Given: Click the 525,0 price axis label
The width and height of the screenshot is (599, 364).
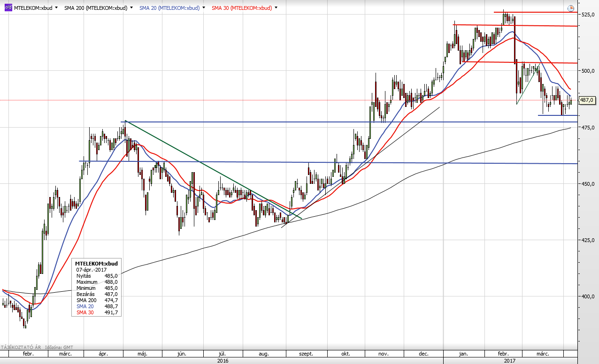Looking at the screenshot, I should click(588, 15).
